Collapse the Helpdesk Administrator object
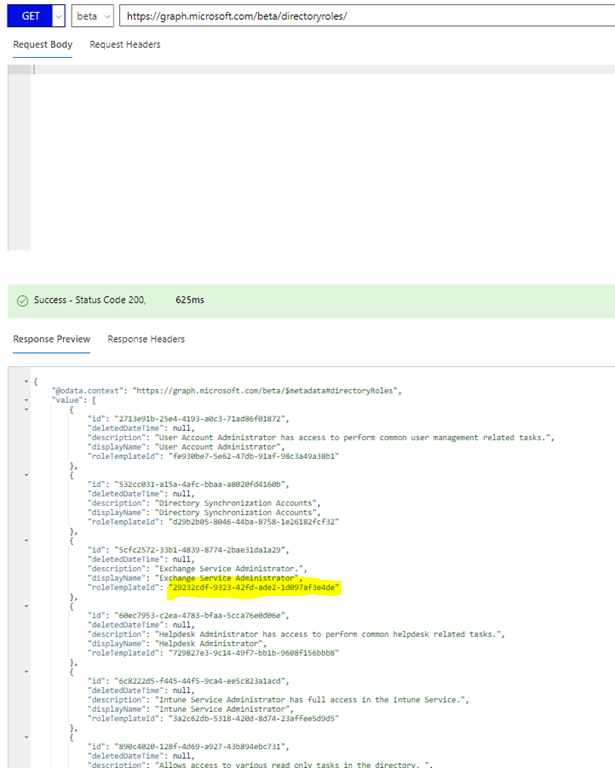Image resolution: width=615 pixels, height=768 pixels. 26,606
